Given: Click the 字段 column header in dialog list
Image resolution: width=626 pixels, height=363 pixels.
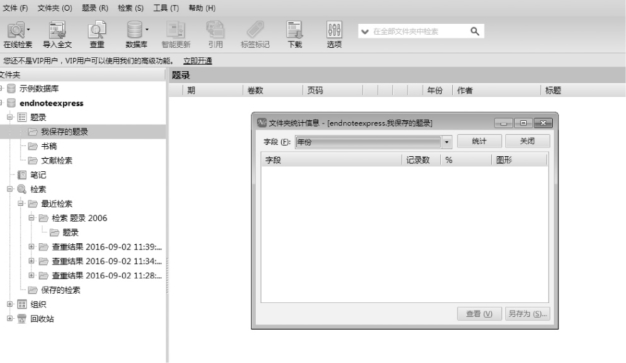Looking at the screenshot, I should click(x=331, y=160).
